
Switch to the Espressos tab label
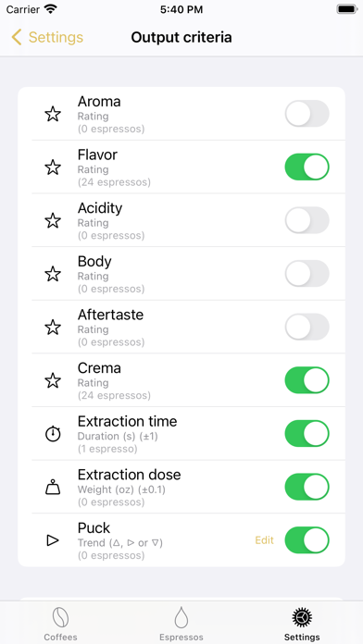181,638
